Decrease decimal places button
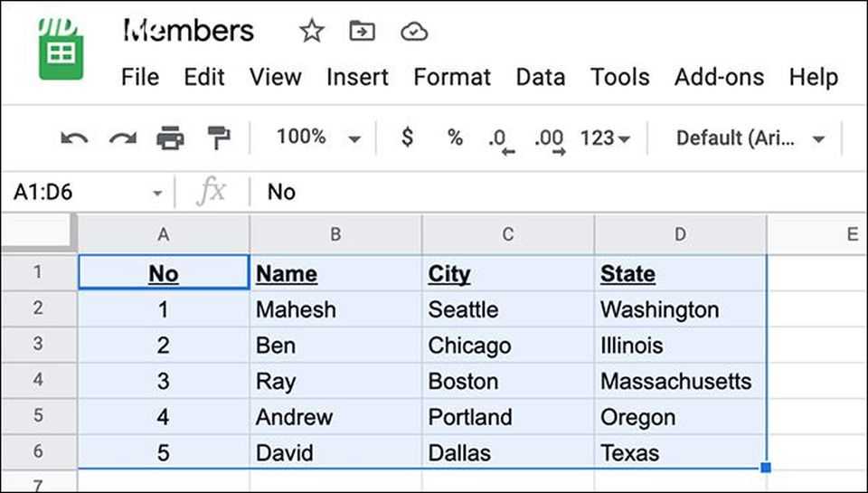868x493 pixels. (x=498, y=139)
